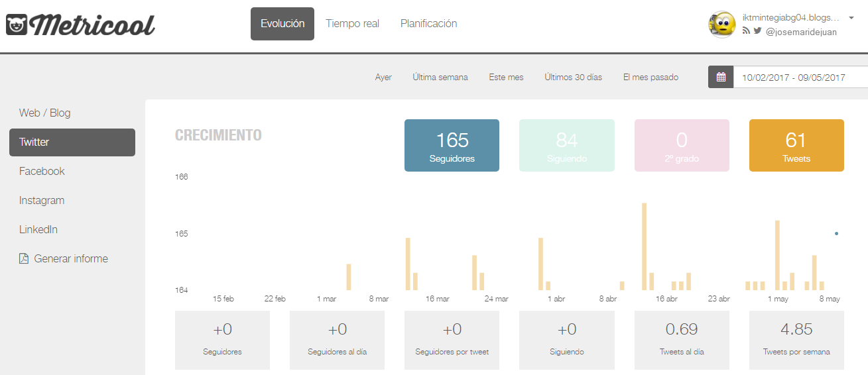The image size is (868, 375).
Task: Expand the account dropdown arrow
Action: (x=851, y=18)
